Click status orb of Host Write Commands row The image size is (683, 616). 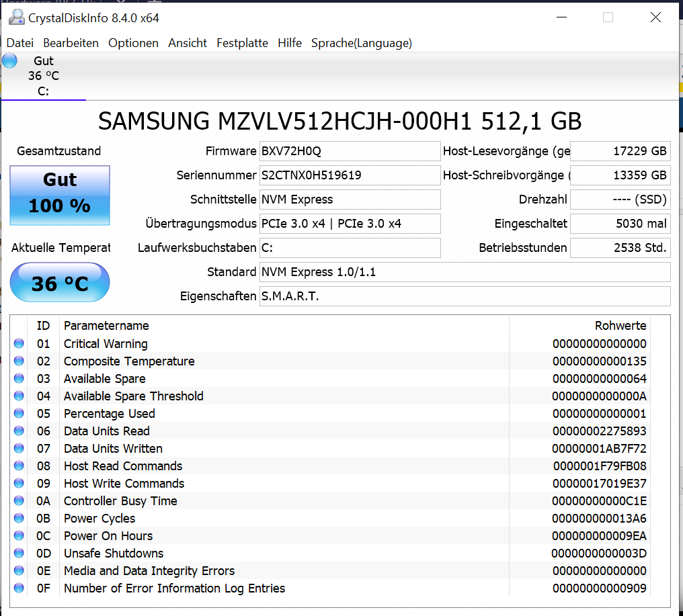[19, 483]
